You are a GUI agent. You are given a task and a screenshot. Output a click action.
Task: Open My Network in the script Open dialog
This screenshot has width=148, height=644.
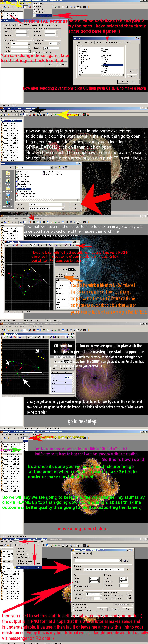click(8, 204)
